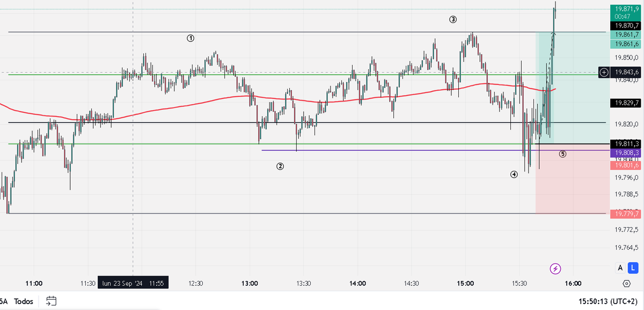Click the plus icon beside 19.843,6

pos(604,72)
